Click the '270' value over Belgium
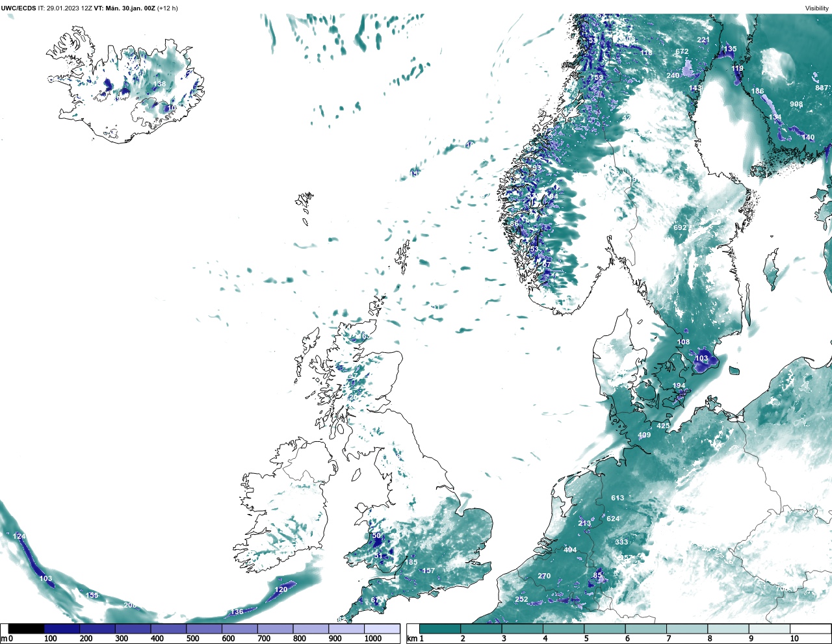832x644 pixels. [544, 576]
